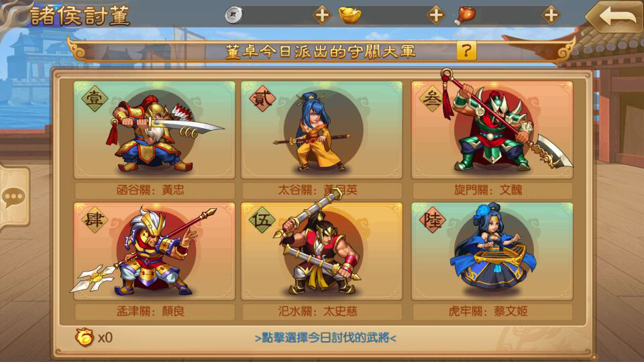Click the gold ingot currency icon
The height and width of the screenshot is (362, 644).
click(x=350, y=15)
